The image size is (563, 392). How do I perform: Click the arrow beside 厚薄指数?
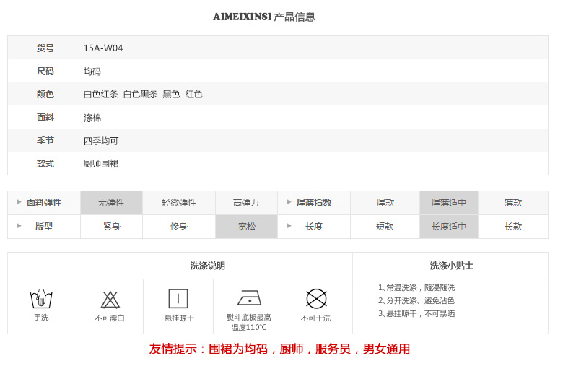pyautogui.click(x=289, y=202)
